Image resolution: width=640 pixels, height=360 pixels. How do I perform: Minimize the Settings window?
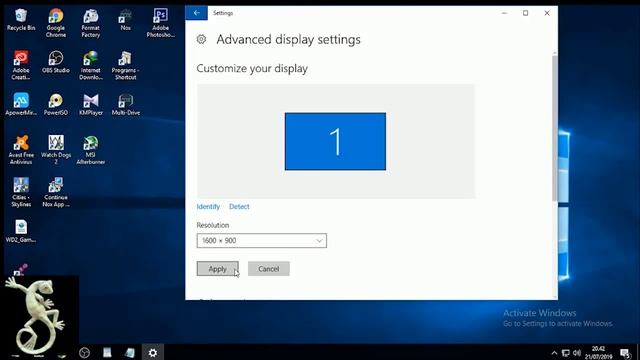click(x=504, y=13)
